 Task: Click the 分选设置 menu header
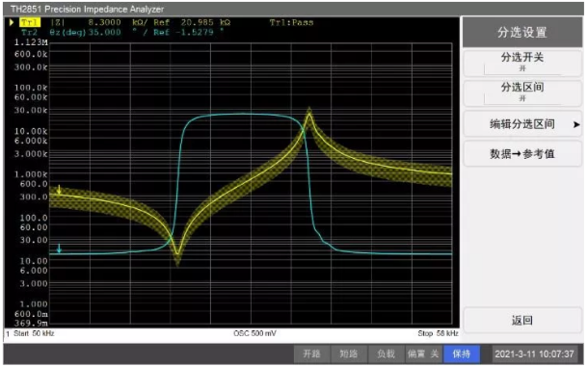[522, 32]
